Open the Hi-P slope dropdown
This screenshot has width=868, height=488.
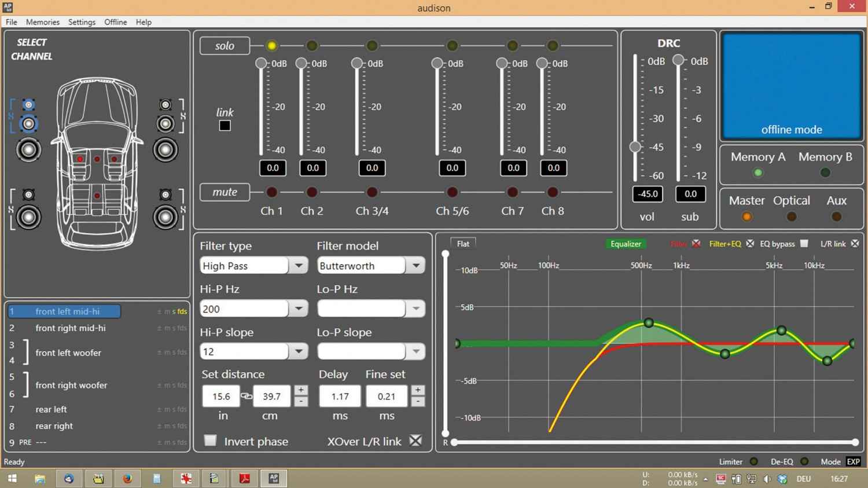[x=299, y=351]
